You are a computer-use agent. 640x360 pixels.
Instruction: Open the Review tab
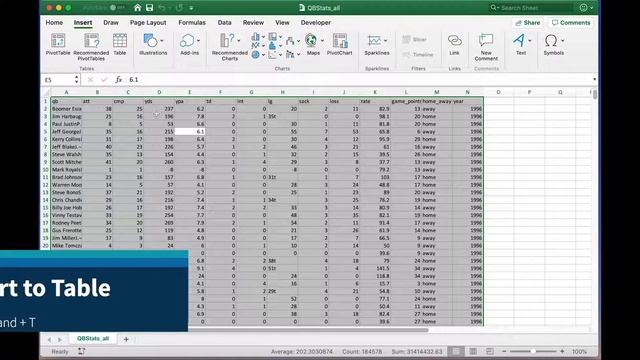point(253,23)
